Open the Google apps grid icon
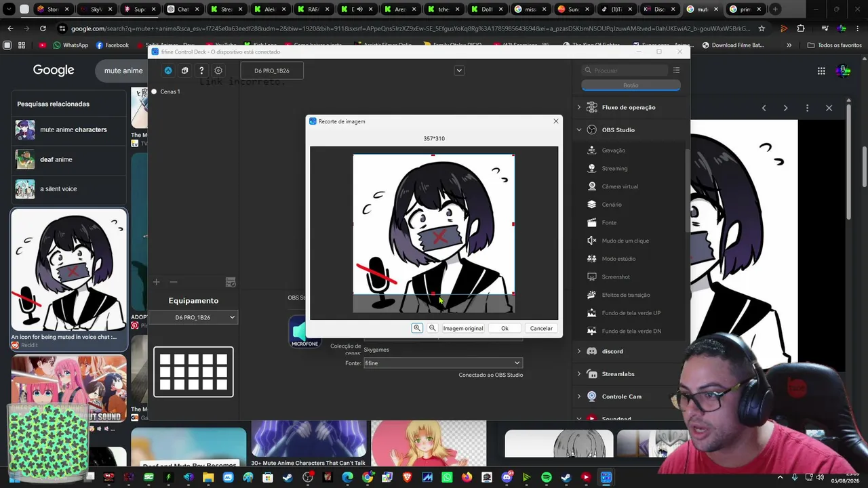 821,70
